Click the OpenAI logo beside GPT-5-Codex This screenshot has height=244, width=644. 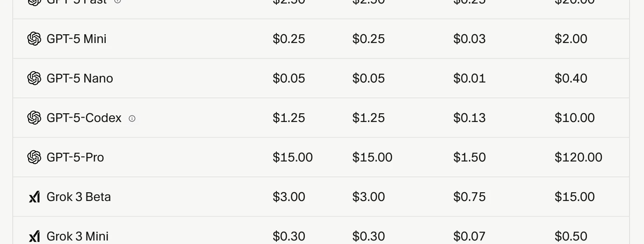34,118
